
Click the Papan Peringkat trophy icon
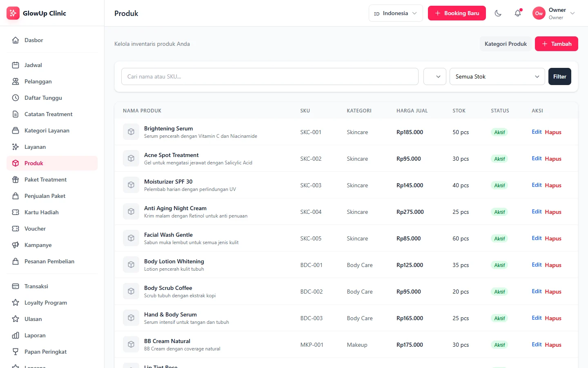16,352
